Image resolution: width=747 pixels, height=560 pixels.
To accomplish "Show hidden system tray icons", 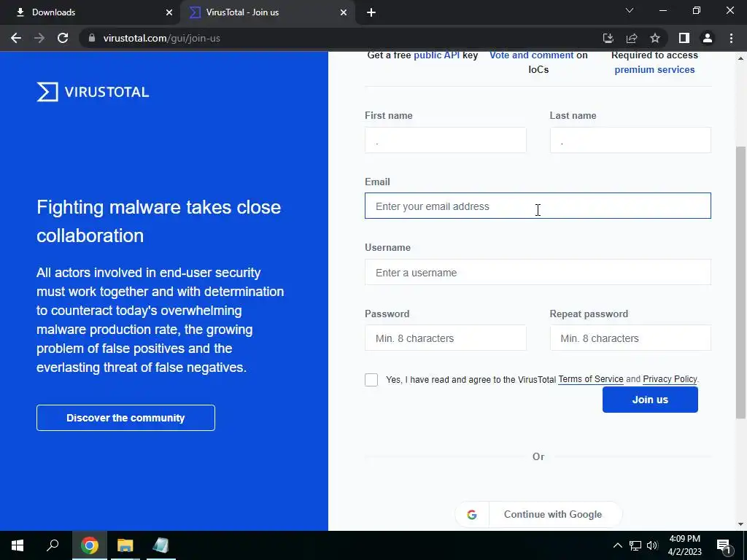I will coord(617,545).
